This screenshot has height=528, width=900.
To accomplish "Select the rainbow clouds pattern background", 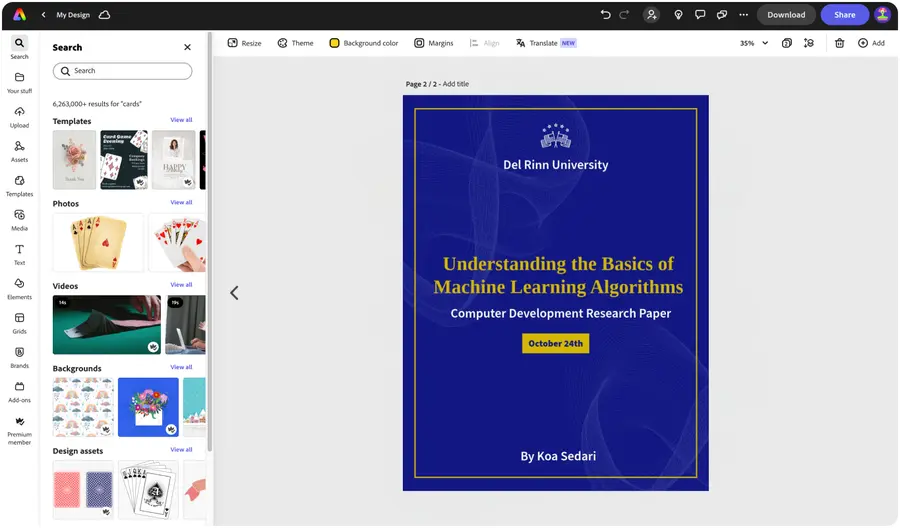I will 83,407.
